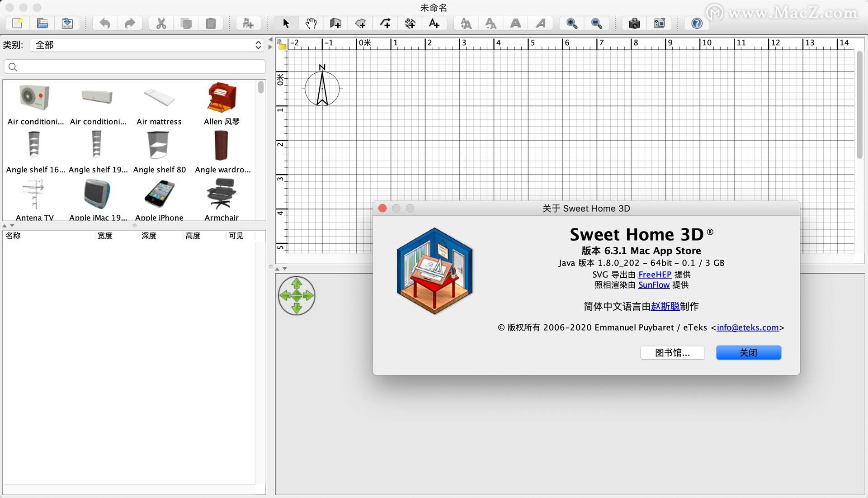
Task: Zoom in using magnifier tool
Action: [x=571, y=23]
